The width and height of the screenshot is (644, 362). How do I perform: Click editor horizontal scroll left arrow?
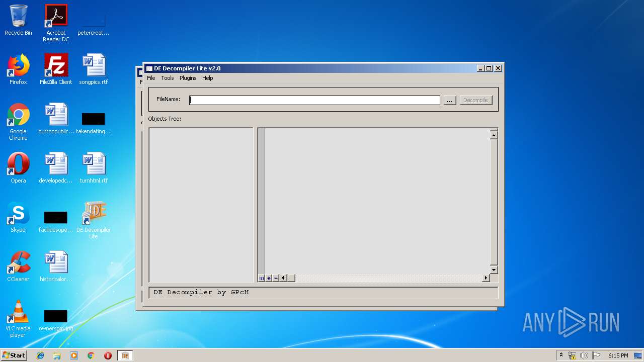pos(283,278)
